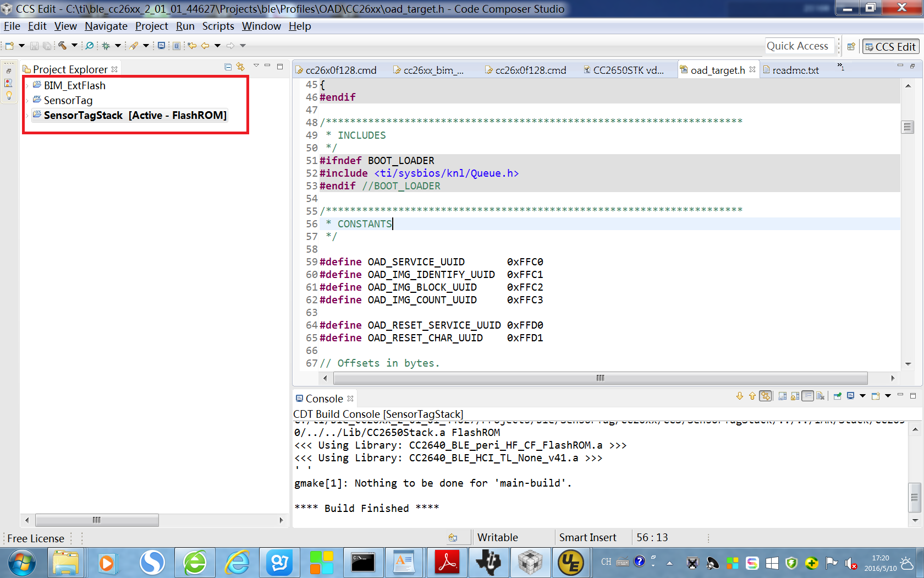Click the Save All icon in toolbar
The image size is (924, 578).
tap(47, 46)
